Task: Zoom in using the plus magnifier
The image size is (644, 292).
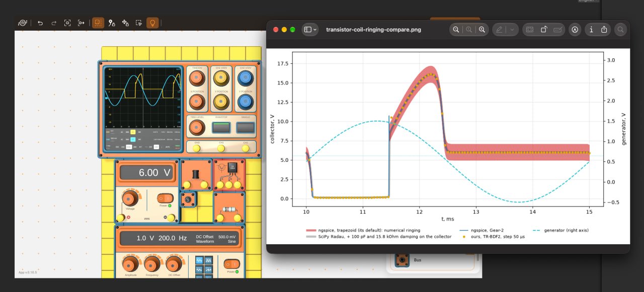Action: tap(482, 30)
